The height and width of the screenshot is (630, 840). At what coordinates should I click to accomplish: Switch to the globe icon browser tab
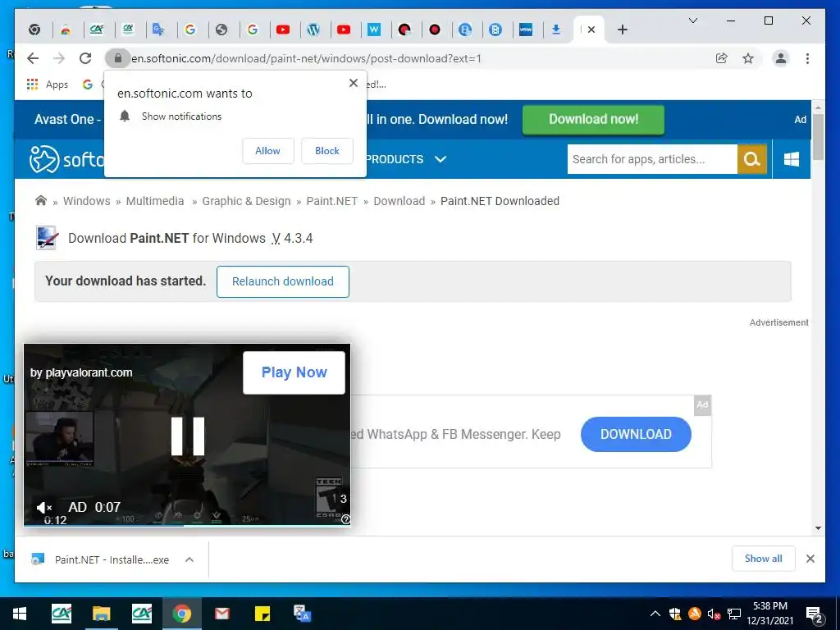pos(221,30)
